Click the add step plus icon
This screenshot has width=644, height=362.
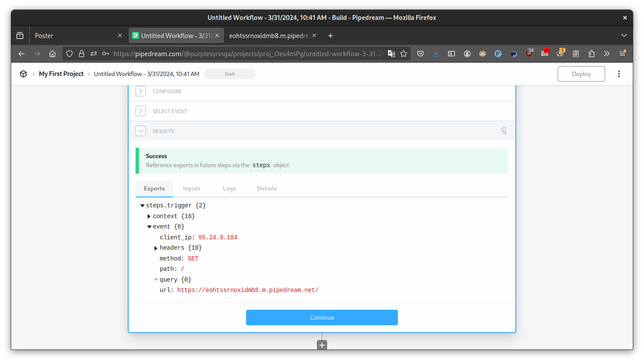click(322, 345)
